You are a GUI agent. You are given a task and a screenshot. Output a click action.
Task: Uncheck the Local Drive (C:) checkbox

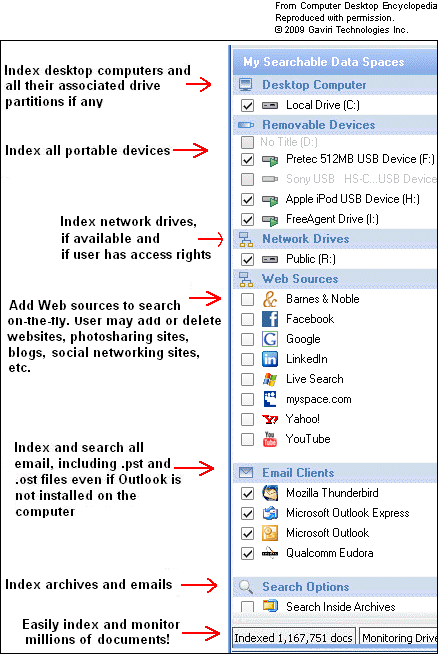pyautogui.click(x=247, y=106)
